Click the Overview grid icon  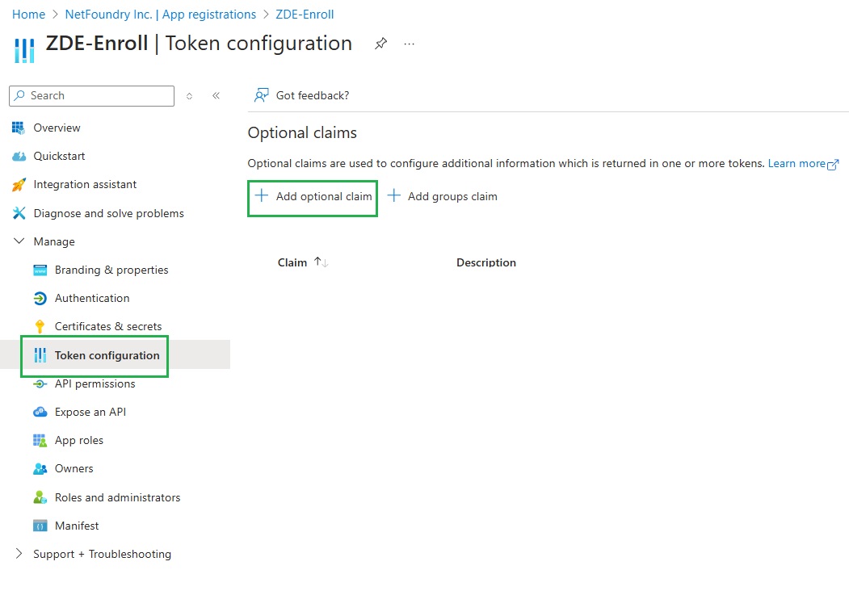[x=19, y=128]
